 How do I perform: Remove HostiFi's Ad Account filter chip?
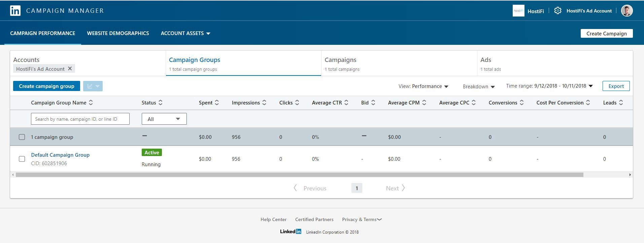click(x=70, y=68)
